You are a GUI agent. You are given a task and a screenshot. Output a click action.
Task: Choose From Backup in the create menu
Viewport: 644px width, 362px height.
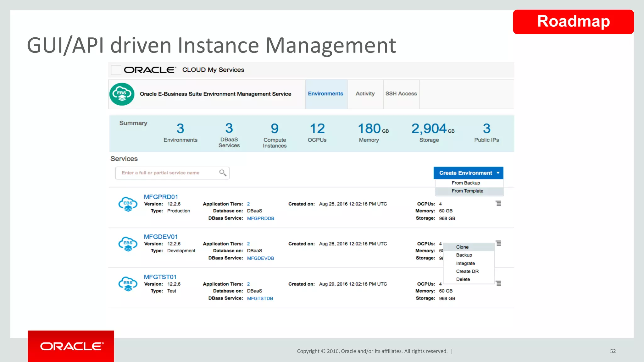coord(469,183)
